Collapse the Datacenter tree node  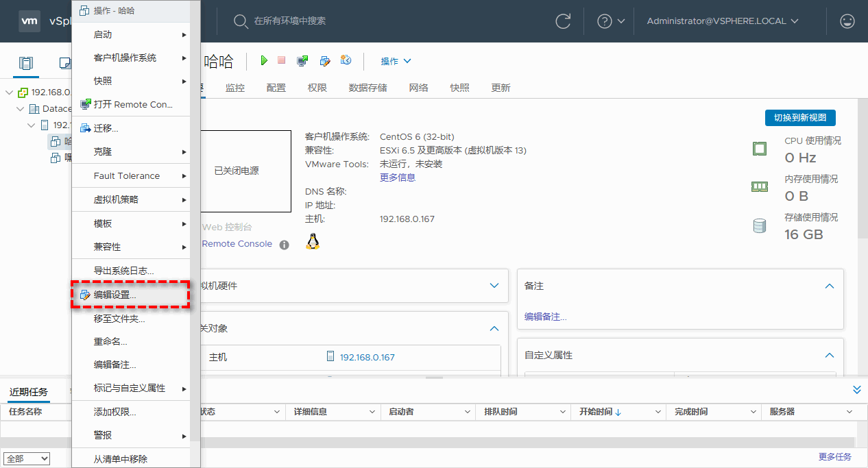pyautogui.click(x=21, y=109)
